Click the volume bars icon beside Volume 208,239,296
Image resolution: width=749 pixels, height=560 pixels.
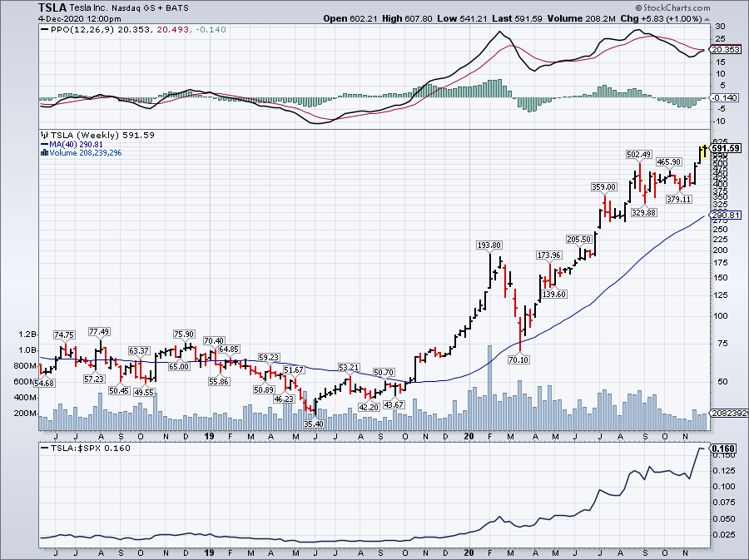coord(44,153)
